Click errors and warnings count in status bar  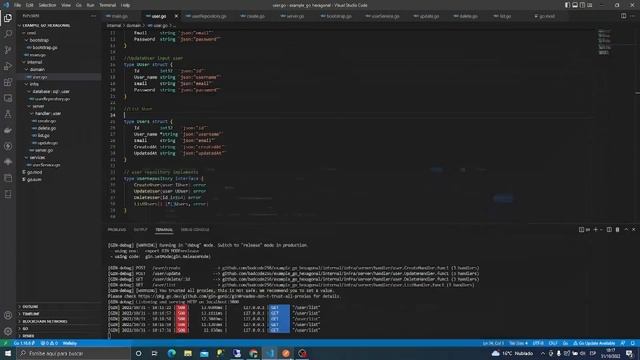coord(49,343)
